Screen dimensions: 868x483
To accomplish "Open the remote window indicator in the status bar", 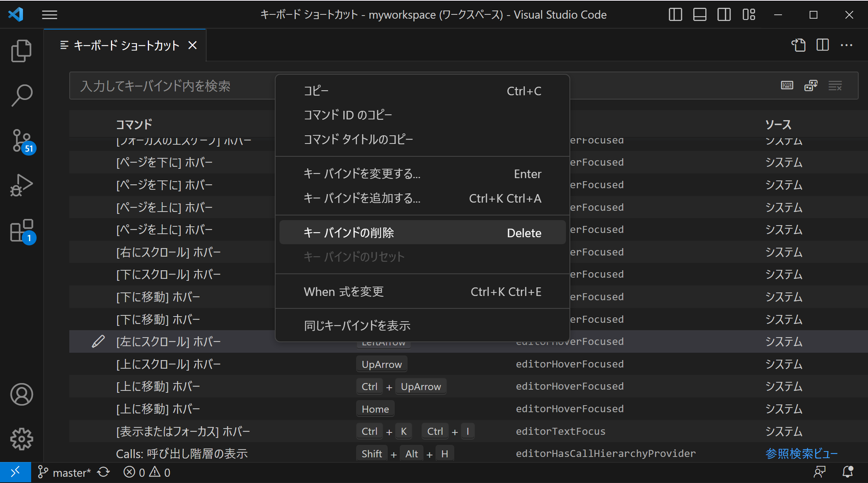I will 16,472.
